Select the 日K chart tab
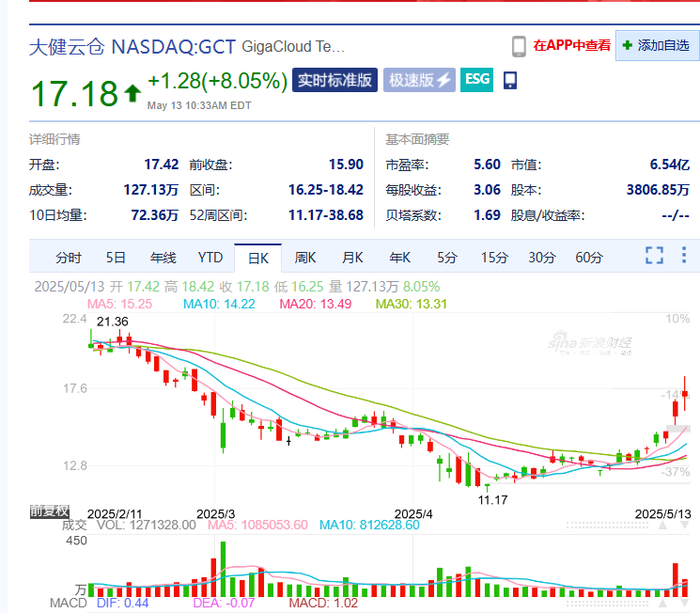Image resolution: width=700 pixels, height=613 pixels. tap(258, 259)
